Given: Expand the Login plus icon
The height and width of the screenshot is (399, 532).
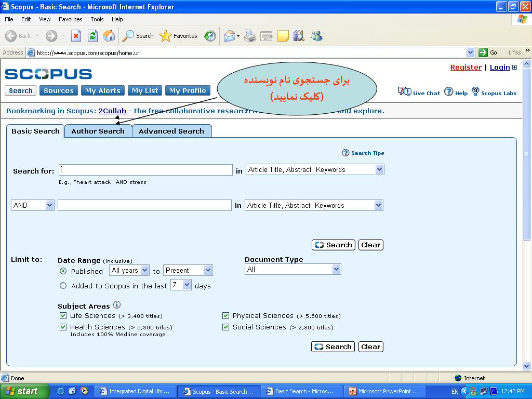Looking at the screenshot, I should click(x=514, y=67).
